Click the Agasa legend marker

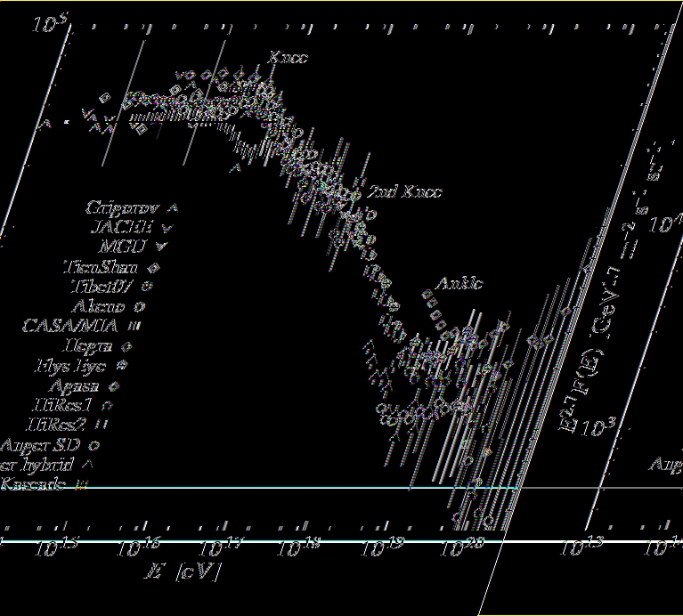[x=115, y=385]
